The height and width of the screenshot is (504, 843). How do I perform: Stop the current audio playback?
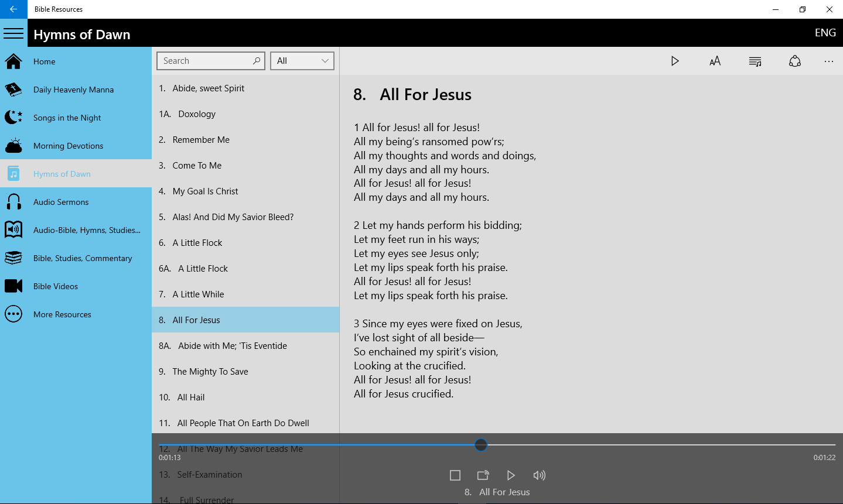point(455,475)
